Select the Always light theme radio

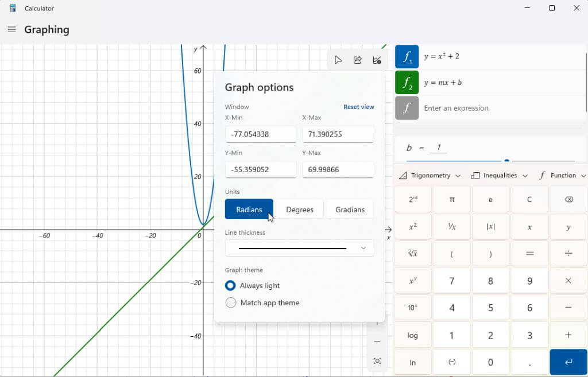(x=230, y=286)
